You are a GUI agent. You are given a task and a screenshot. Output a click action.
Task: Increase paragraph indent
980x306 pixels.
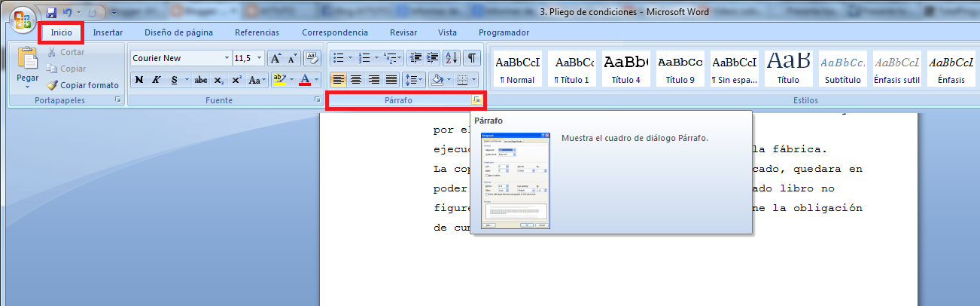point(433,58)
